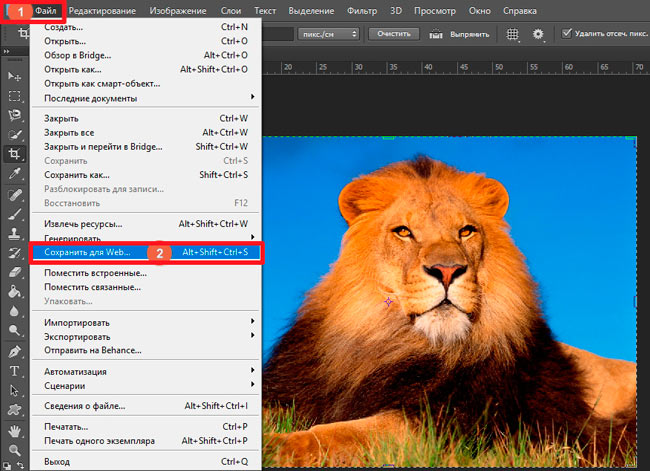The width and height of the screenshot is (650, 471).
Task: Select the Paint Bucket tool
Action: [15, 291]
